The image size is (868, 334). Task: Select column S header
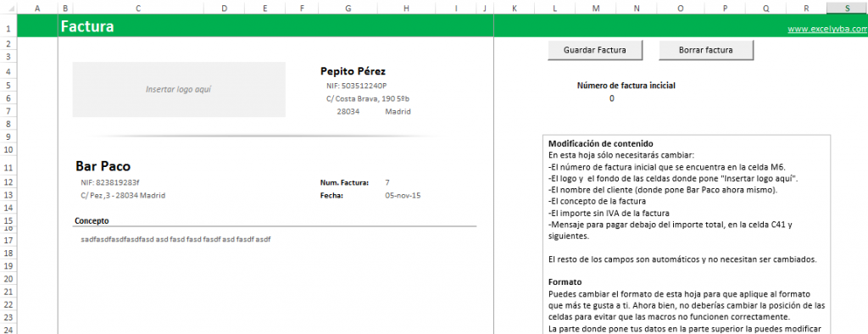click(x=848, y=8)
